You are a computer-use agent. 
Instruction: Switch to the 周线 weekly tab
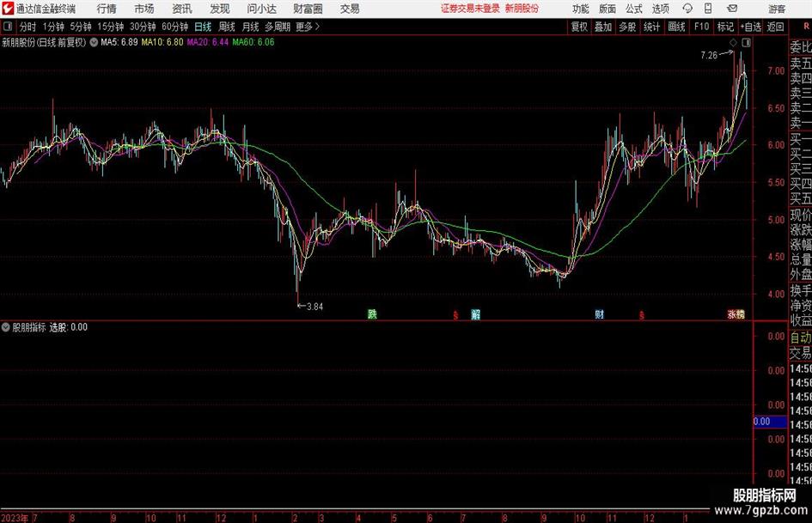coord(227,27)
